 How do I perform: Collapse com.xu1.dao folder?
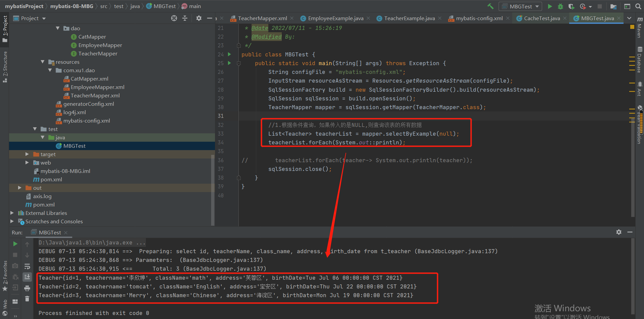point(50,70)
